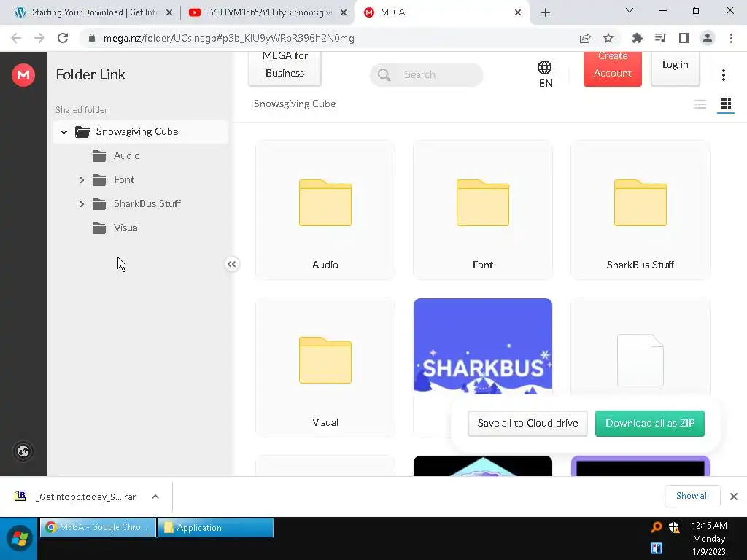Collapse the Snowsgiving Cube tree node
Viewport: 747px width, 560px height.
point(64,132)
